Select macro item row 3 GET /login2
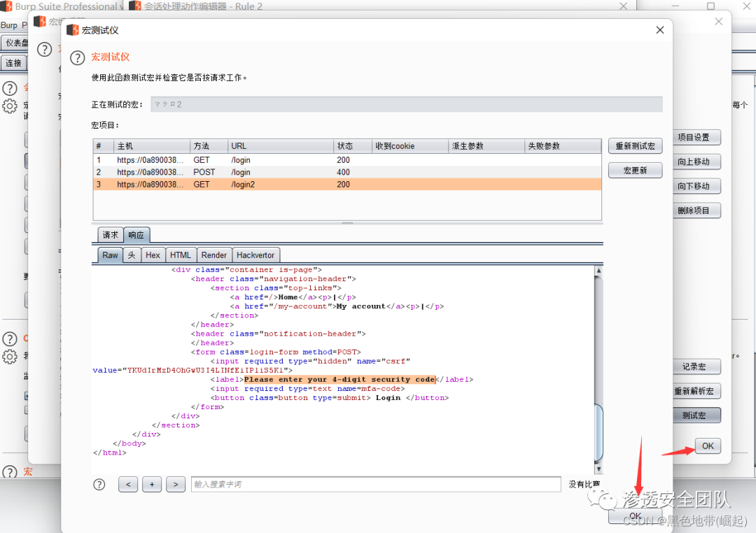This screenshot has width=756, height=533. [347, 185]
